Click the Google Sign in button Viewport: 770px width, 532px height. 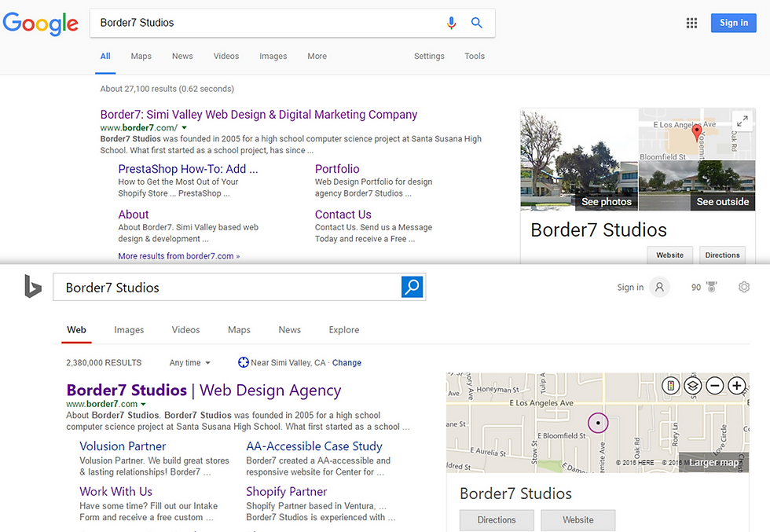pos(734,23)
